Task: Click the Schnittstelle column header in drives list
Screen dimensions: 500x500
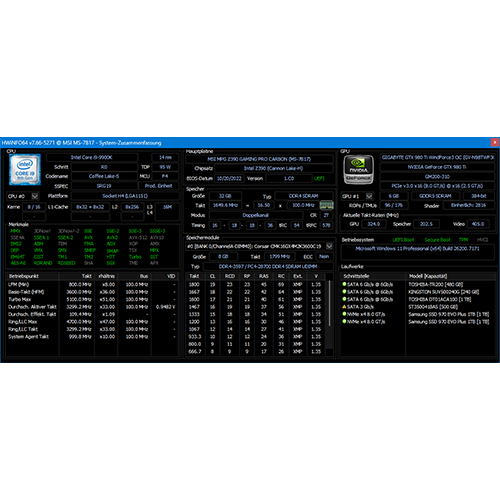Action: (373, 276)
